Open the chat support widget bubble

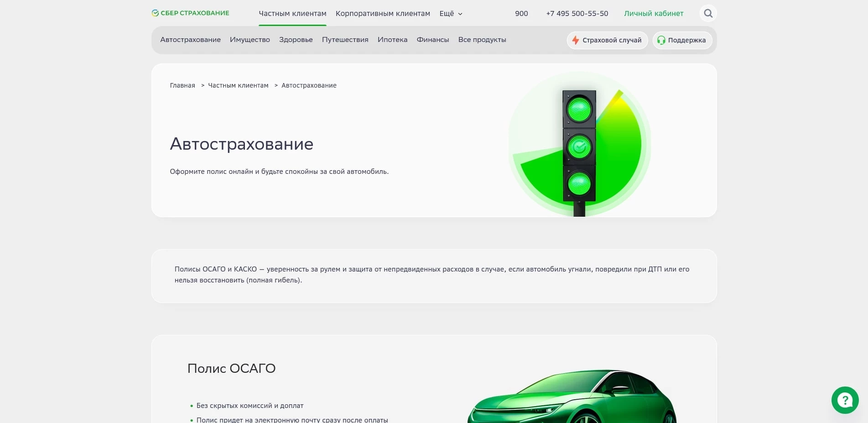845,400
